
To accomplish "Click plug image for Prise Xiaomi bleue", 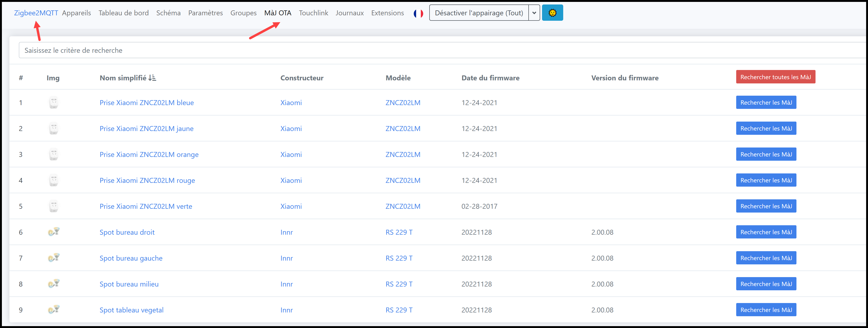I will pos(54,102).
